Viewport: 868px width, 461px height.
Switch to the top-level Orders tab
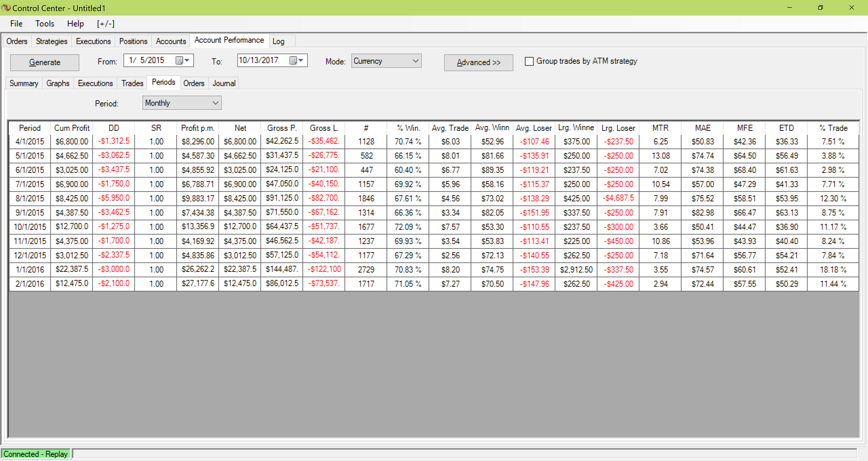(17, 41)
